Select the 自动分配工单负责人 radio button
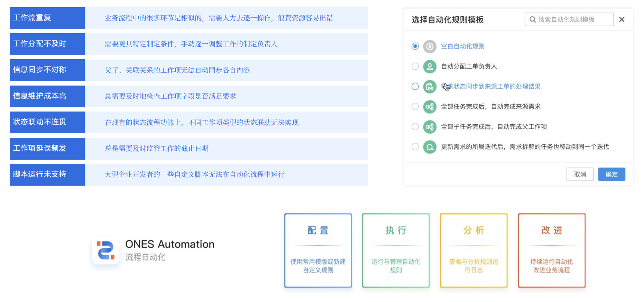This screenshot has height=302, width=644. (415, 66)
